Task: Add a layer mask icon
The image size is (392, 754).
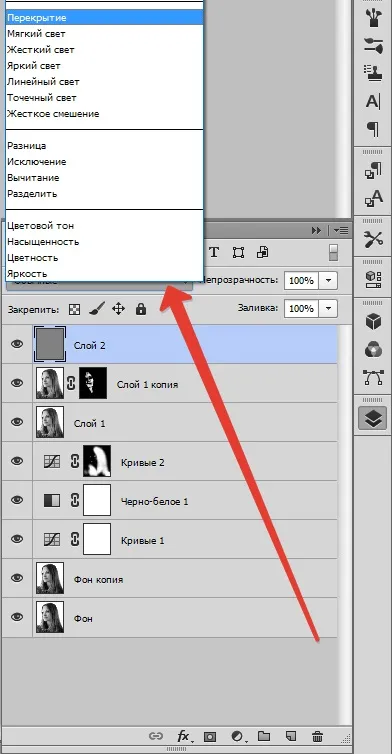Action: click(209, 736)
